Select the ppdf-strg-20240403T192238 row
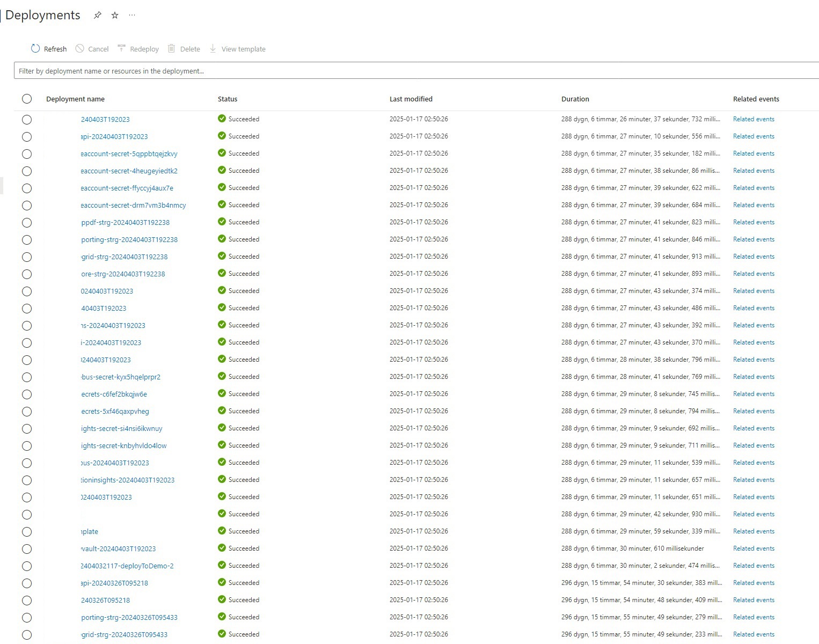The width and height of the screenshot is (819, 644). coord(27,223)
